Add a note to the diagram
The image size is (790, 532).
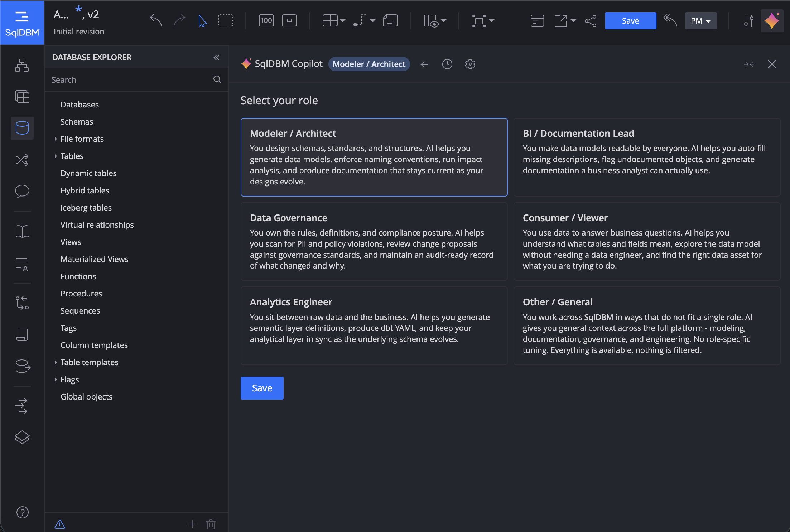pos(390,20)
